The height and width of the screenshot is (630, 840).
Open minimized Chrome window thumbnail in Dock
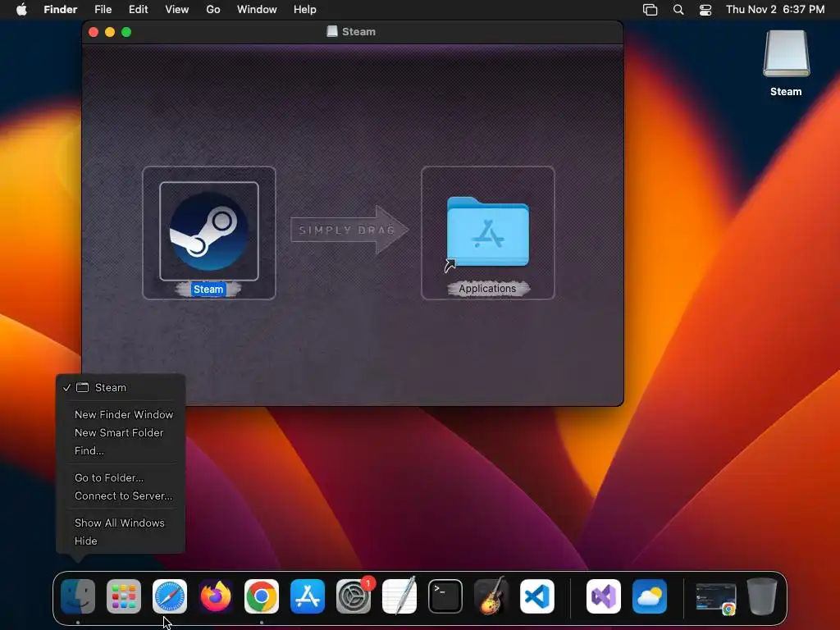715,597
